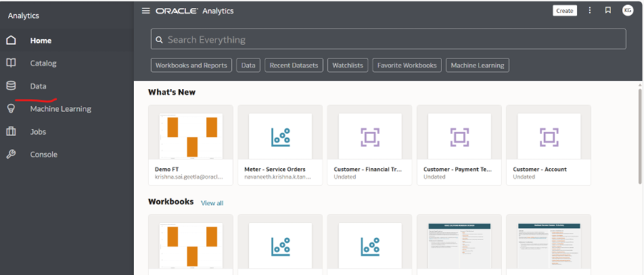The height and width of the screenshot is (275, 644).
Task: Click the Create button
Action: point(565,11)
